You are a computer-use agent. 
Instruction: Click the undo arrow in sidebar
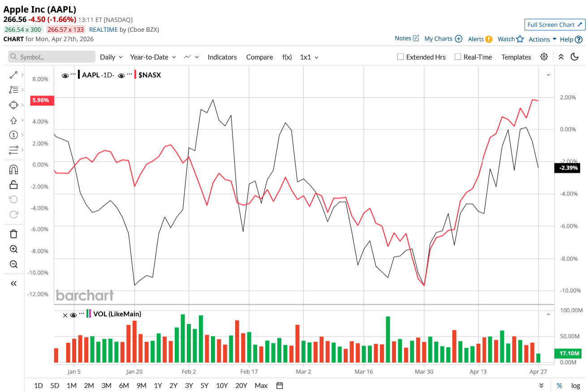[x=13, y=199]
